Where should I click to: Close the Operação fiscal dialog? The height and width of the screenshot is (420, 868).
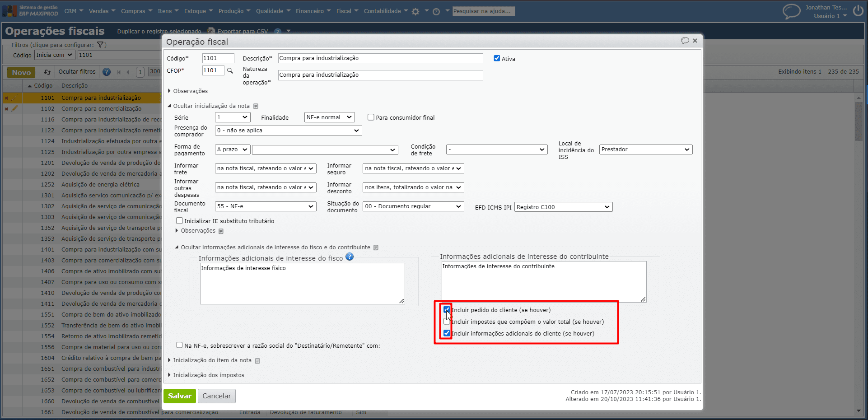click(x=695, y=41)
